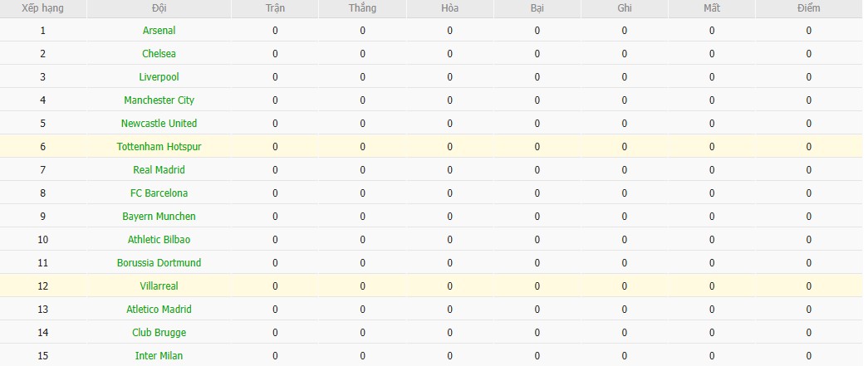Click the Đội column header
The image size is (868, 366).
(x=159, y=8)
